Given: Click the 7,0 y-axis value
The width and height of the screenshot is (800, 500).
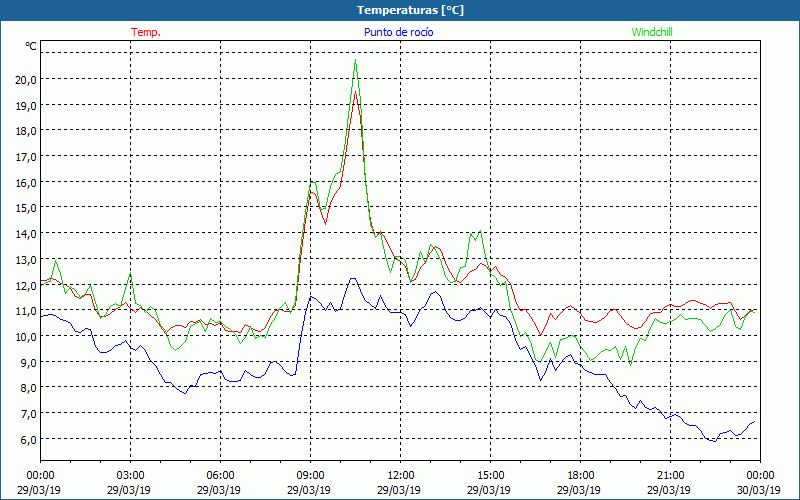Looking at the screenshot, I should 28,414.
